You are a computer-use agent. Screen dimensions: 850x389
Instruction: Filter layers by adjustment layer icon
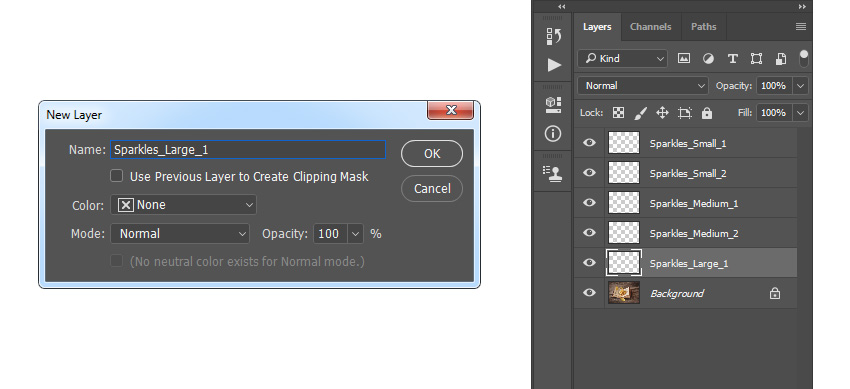click(x=708, y=59)
